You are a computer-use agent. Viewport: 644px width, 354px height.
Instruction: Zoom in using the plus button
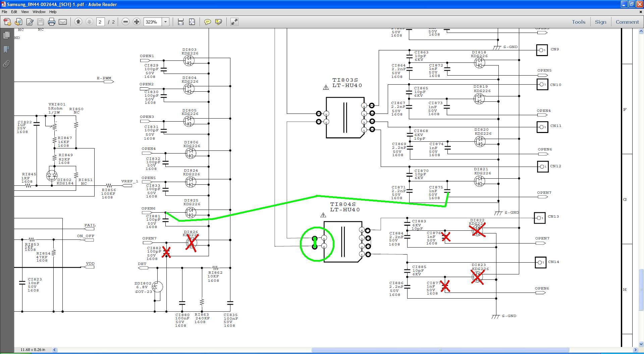(x=137, y=22)
